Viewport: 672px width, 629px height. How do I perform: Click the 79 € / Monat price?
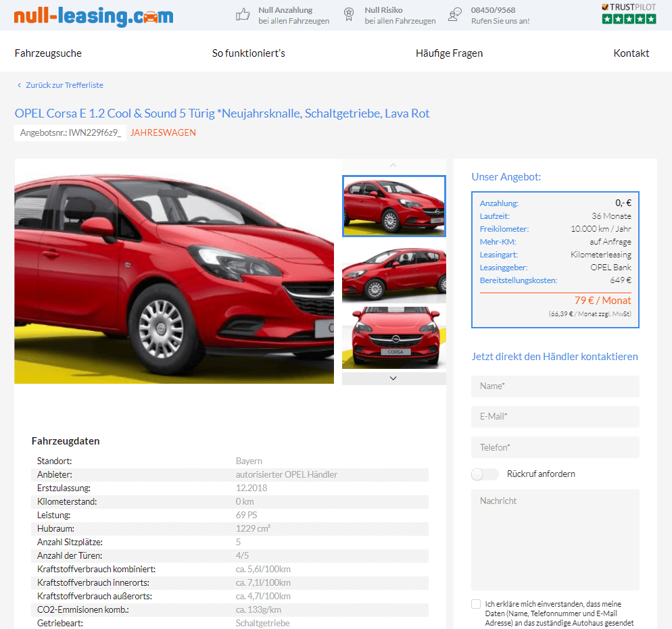point(602,301)
